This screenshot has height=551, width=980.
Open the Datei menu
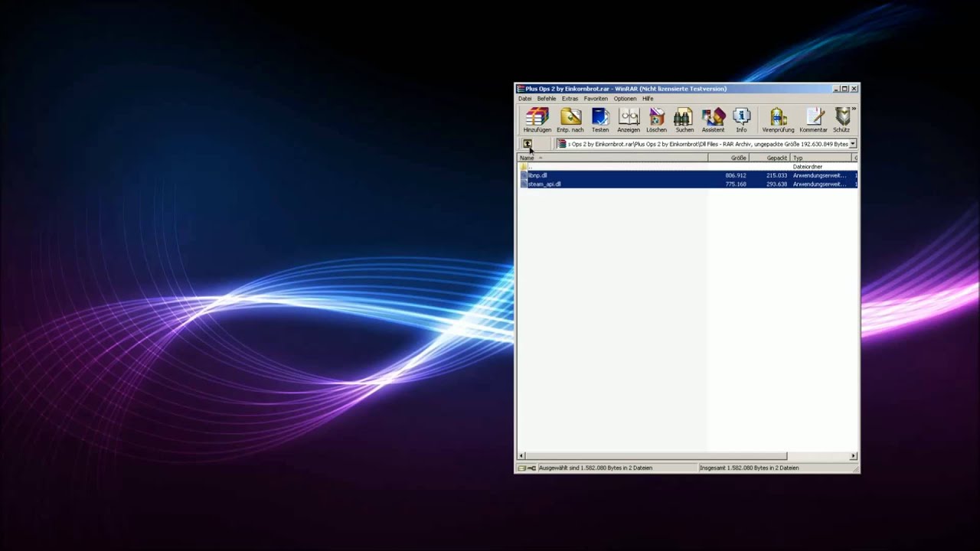coord(524,99)
